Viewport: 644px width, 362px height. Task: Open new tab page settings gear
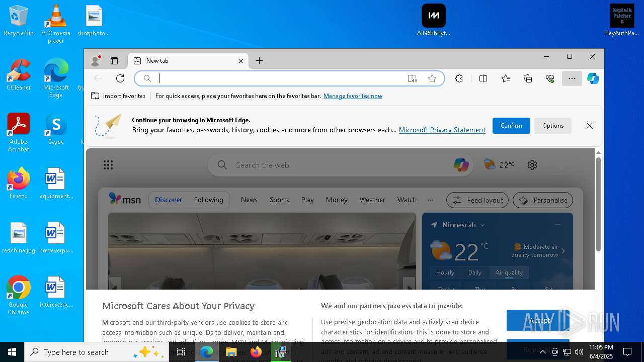532,165
